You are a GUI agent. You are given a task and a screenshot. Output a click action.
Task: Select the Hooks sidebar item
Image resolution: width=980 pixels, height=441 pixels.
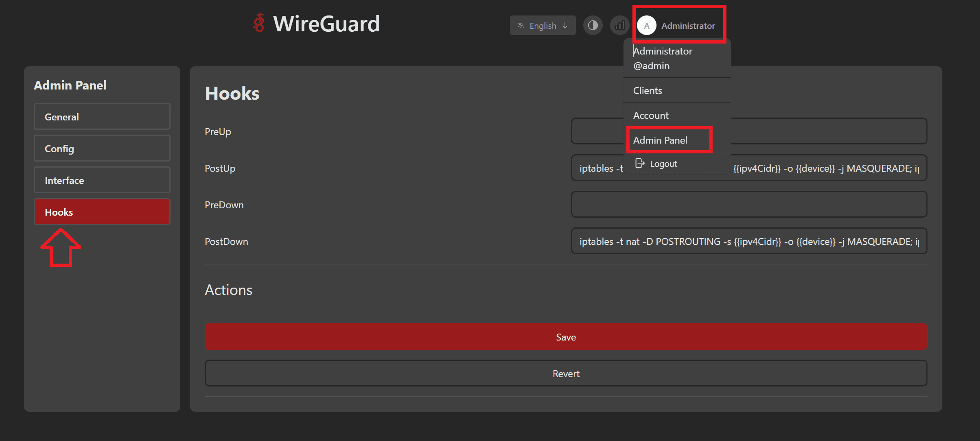(x=102, y=212)
